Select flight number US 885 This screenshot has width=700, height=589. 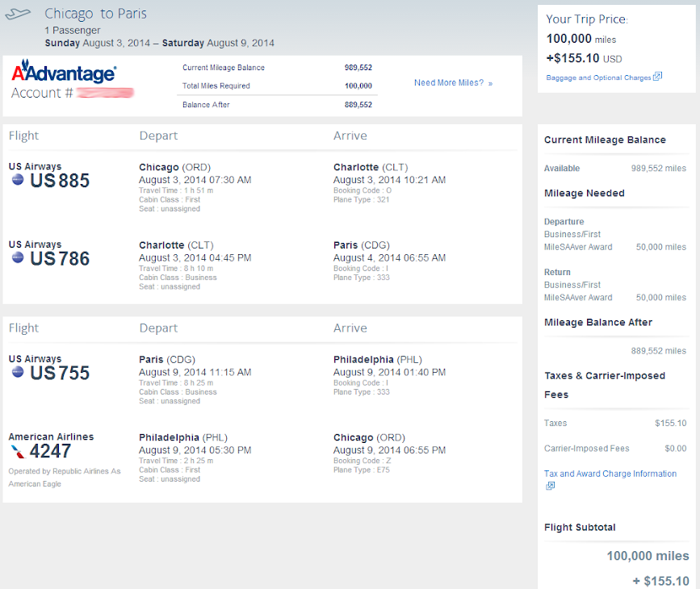pos(60,180)
